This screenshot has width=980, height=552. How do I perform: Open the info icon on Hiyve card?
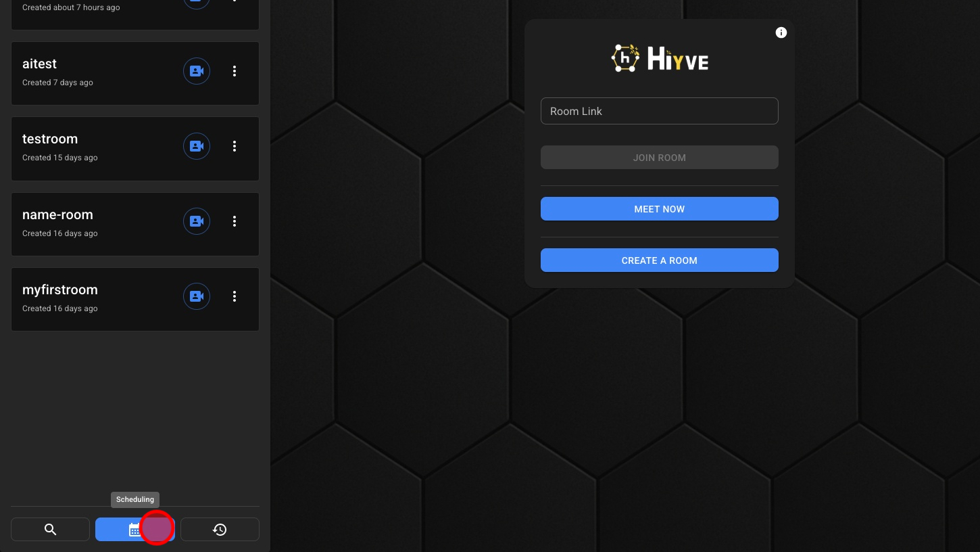[781, 32]
